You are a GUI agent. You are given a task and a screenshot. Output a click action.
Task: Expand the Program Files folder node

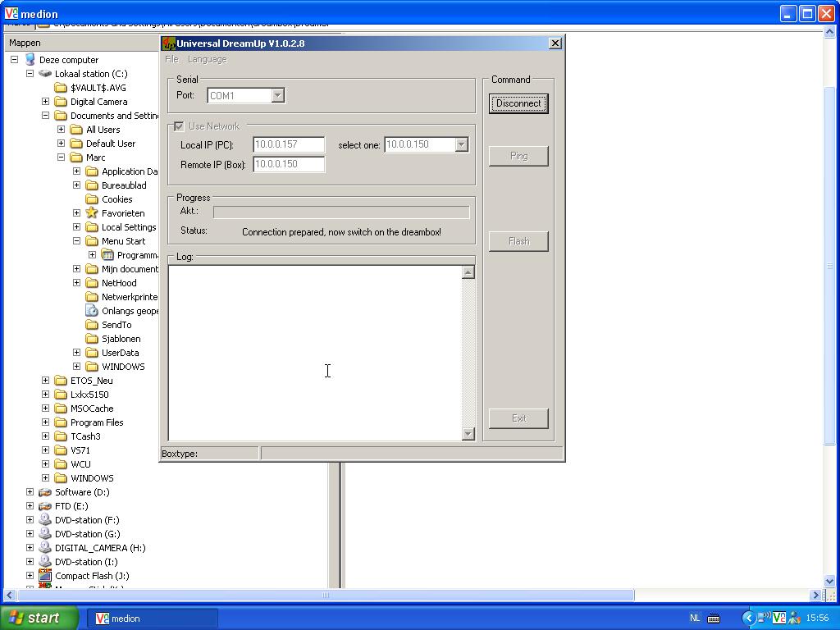click(46, 422)
